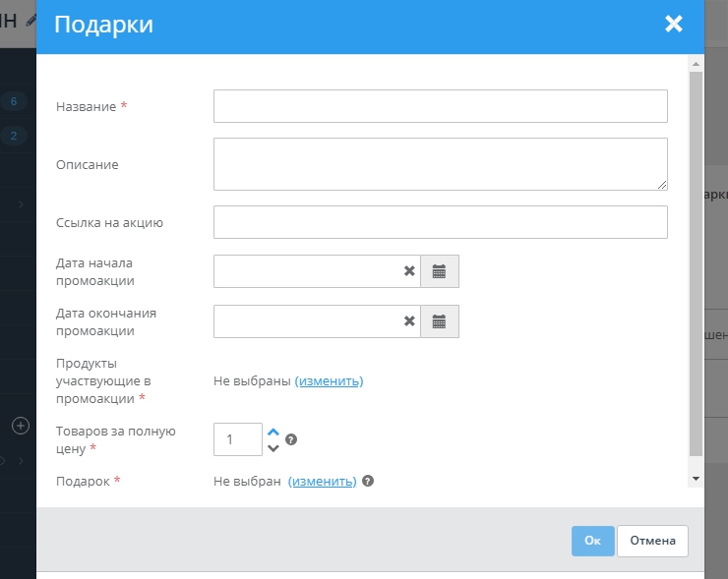Show help tooltip for Подарок
This screenshot has width=728, height=579.
coord(368,482)
